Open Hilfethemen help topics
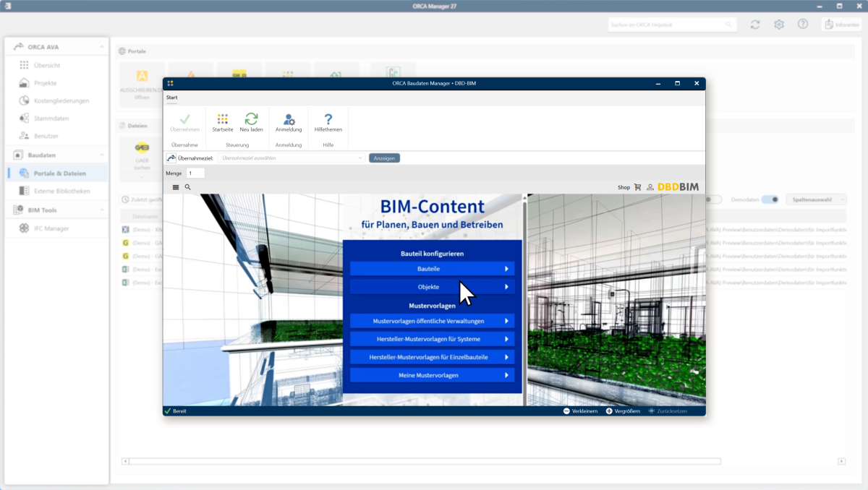 click(x=328, y=121)
